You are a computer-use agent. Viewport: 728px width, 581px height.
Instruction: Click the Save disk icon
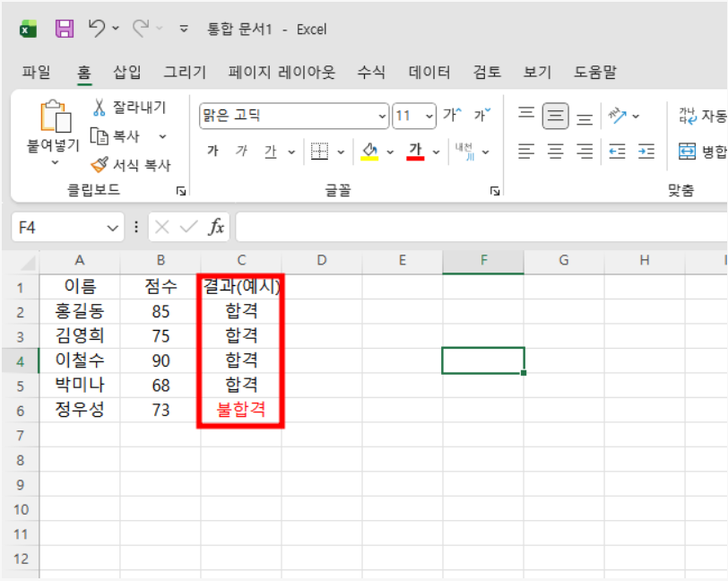click(65, 29)
